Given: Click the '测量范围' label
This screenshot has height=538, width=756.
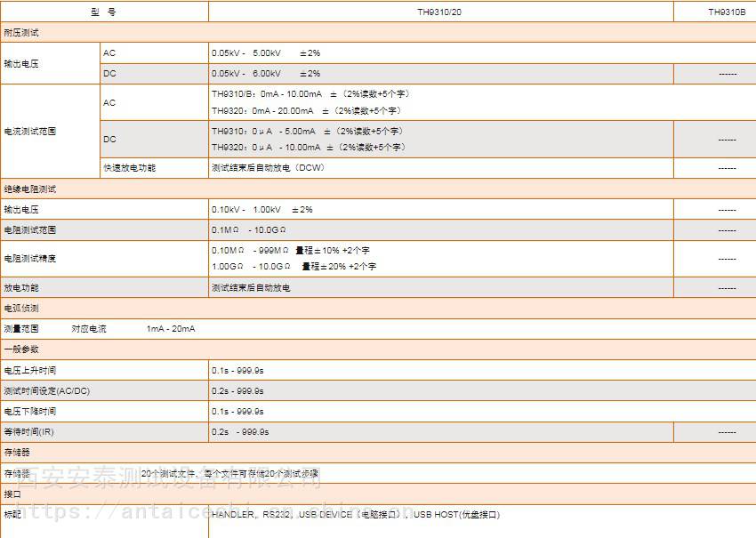Looking at the screenshot, I should [x=21, y=329].
